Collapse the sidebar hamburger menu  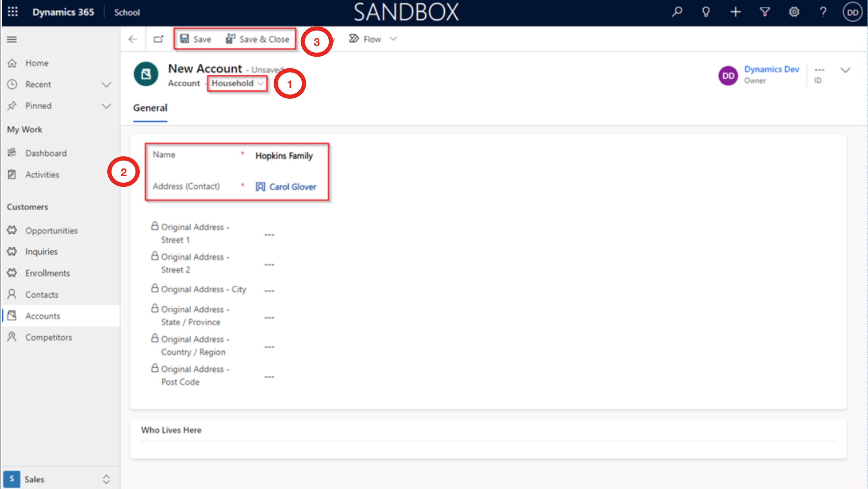coord(12,39)
